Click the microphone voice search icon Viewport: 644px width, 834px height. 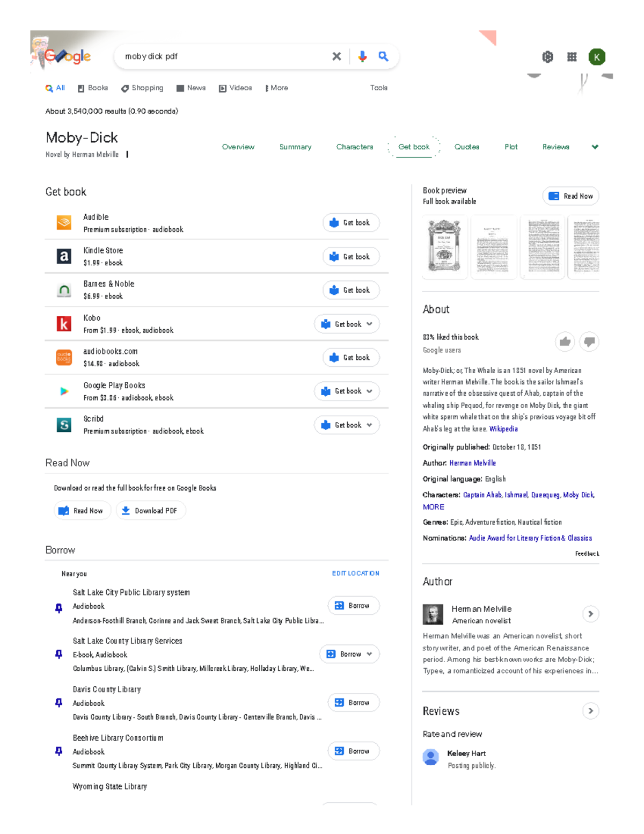point(362,56)
